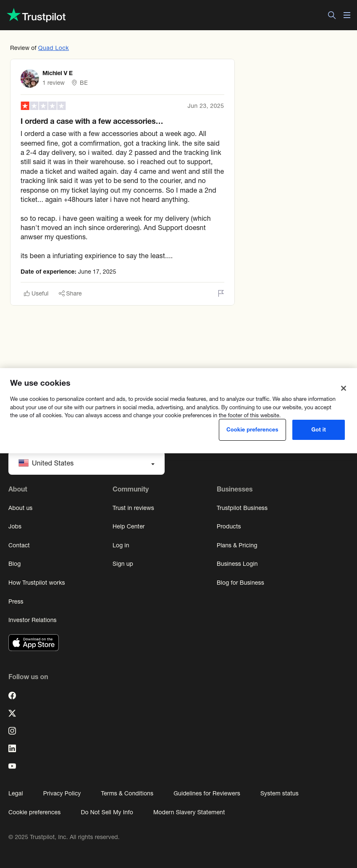
Task: Click reviewer name Michiel V E
Action: [x=58, y=73]
